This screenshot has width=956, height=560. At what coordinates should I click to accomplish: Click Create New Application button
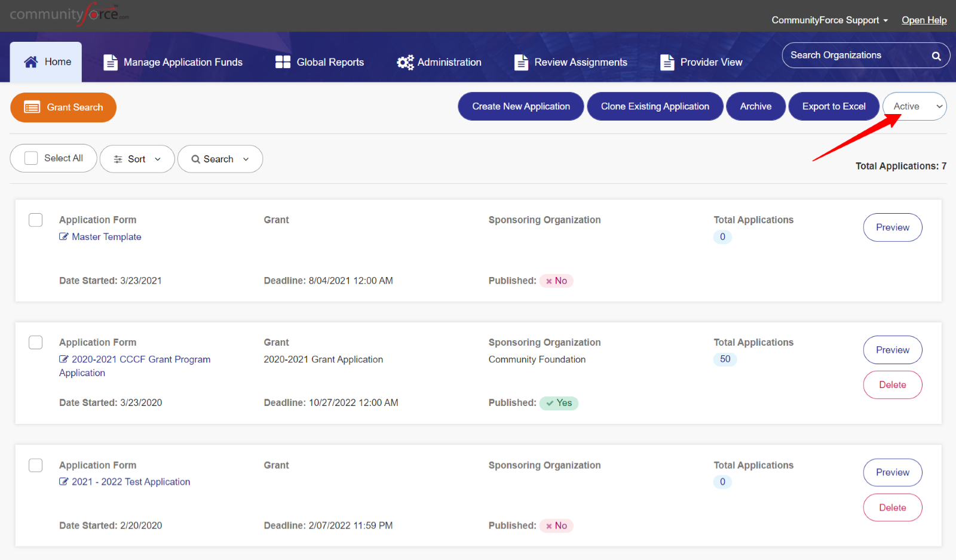click(x=521, y=106)
